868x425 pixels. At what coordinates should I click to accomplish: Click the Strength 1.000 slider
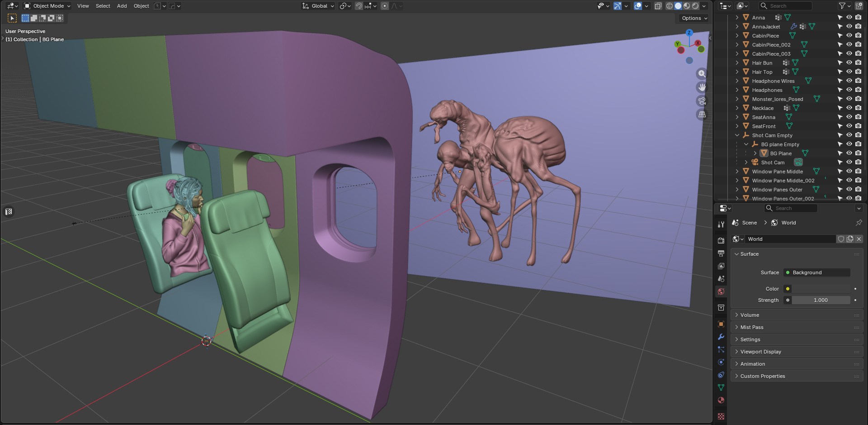point(821,300)
